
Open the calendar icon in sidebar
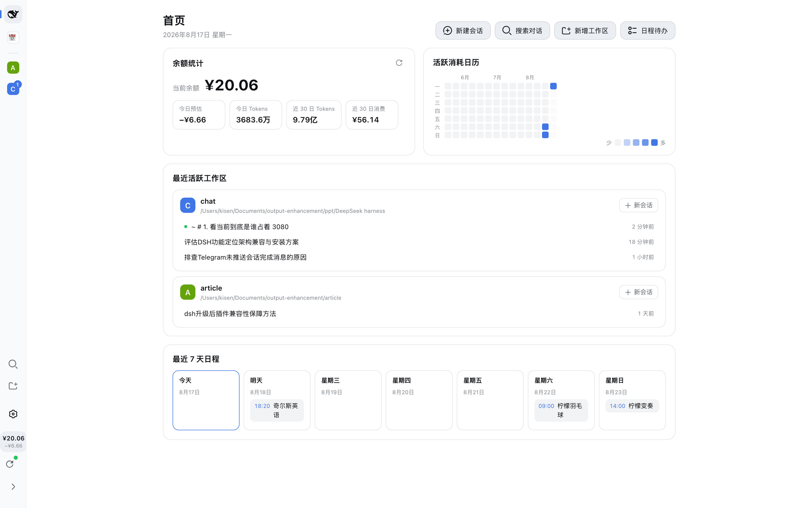click(x=13, y=37)
